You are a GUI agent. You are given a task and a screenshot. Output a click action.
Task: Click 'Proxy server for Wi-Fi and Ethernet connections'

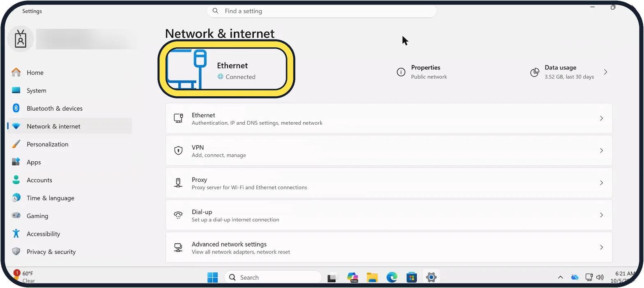249,187
